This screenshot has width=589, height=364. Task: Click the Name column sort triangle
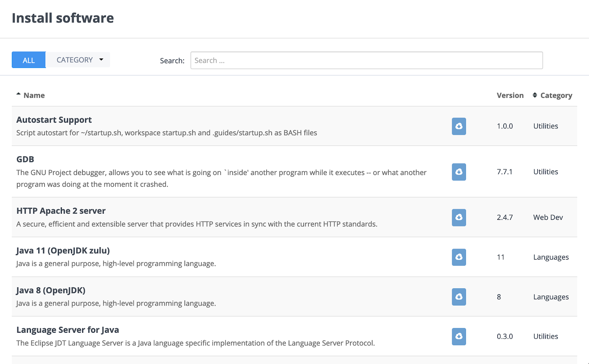[x=18, y=93]
